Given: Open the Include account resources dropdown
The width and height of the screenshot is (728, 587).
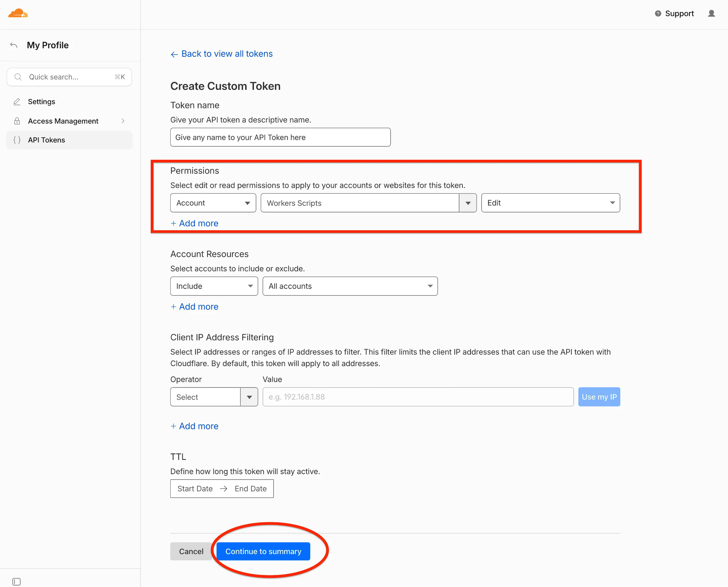Looking at the screenshot, I should [214, 286].
